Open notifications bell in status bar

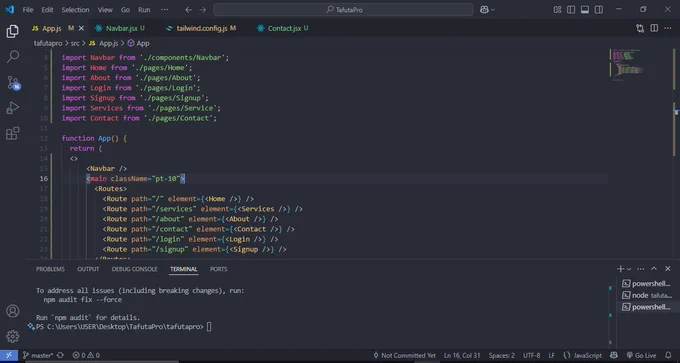pos(668,355)
